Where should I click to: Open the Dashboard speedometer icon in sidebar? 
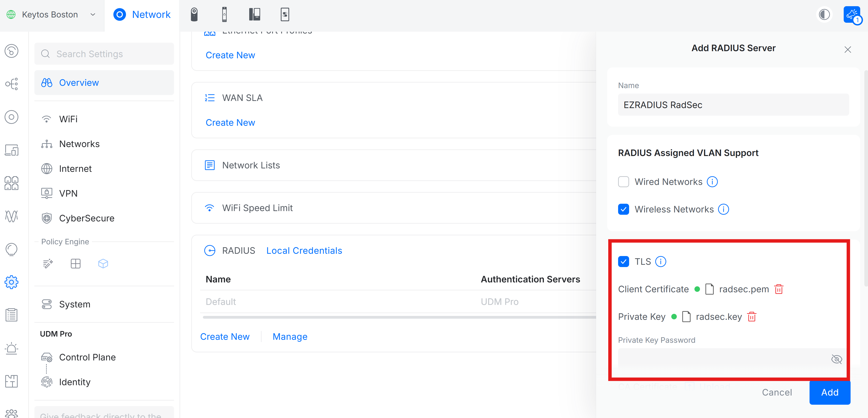pos(11,51)
